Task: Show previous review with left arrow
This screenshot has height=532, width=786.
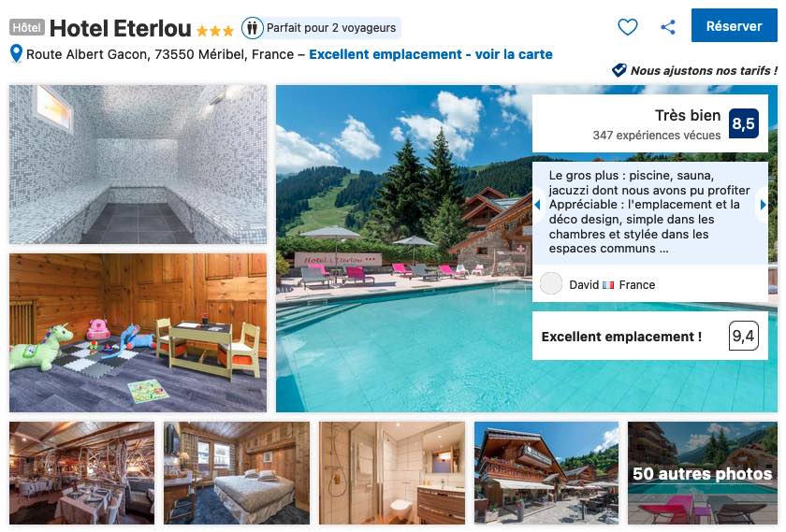Action: pyautogui.click(x=537, y=205)
